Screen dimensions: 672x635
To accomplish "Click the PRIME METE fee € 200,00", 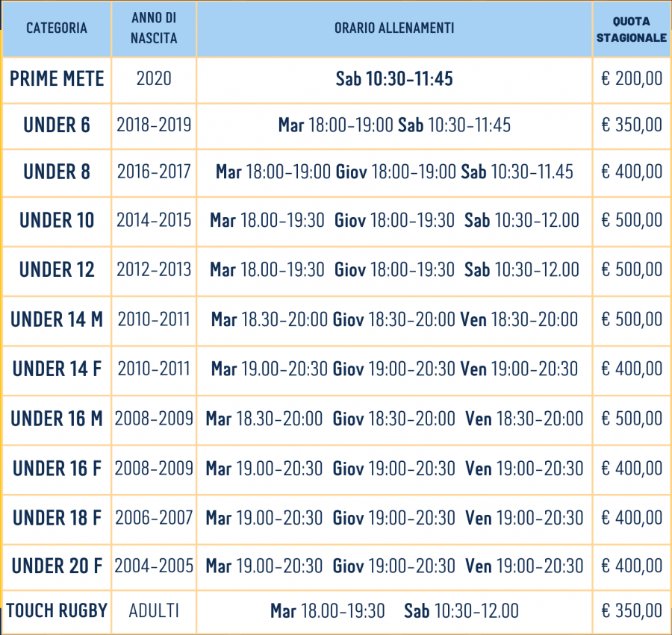I will (x=631, y=79).
